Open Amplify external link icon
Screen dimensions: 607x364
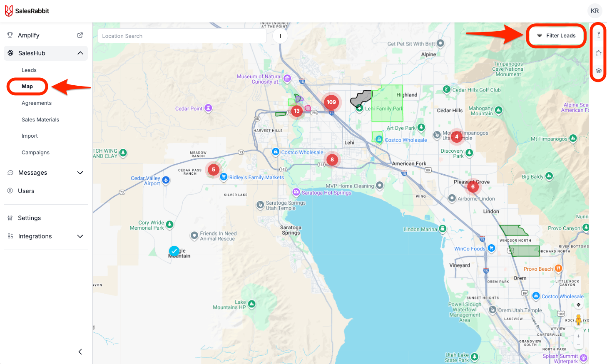pos(80,35)
